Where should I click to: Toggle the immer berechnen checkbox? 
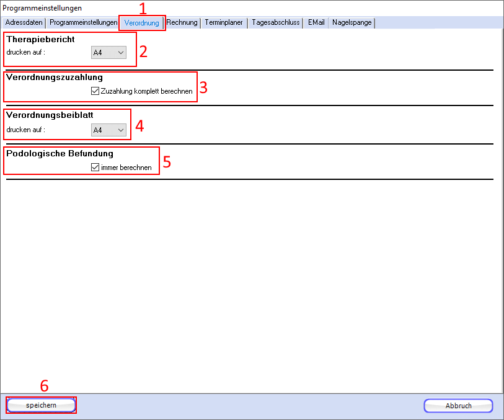[95, 168]
